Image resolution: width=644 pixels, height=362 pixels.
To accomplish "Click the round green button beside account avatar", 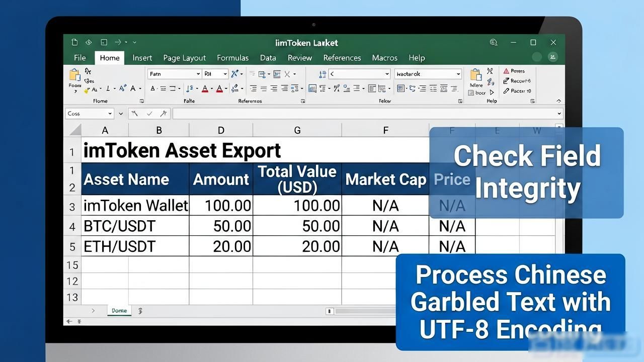I will pos(537,57).
